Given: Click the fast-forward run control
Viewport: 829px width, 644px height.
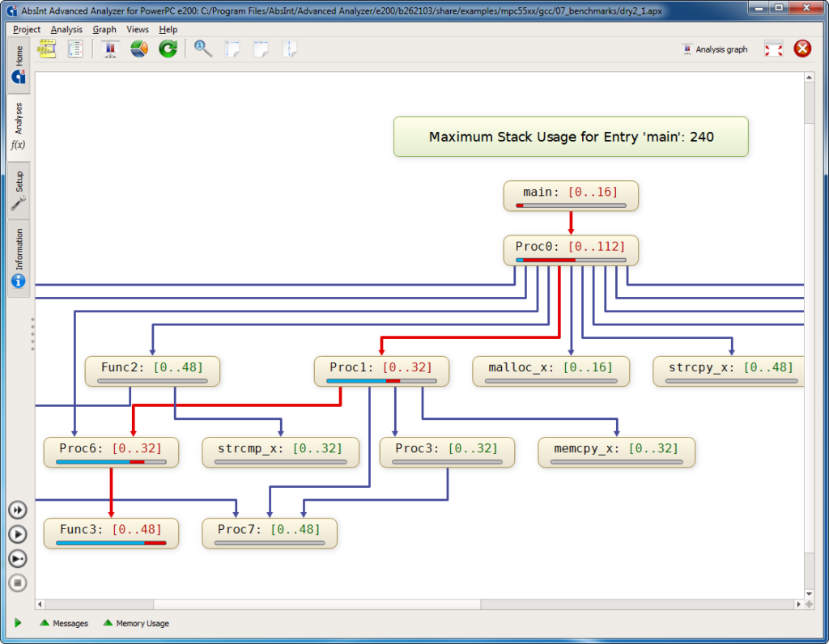Looking at the screenshot, I should [x=18, y=510].
